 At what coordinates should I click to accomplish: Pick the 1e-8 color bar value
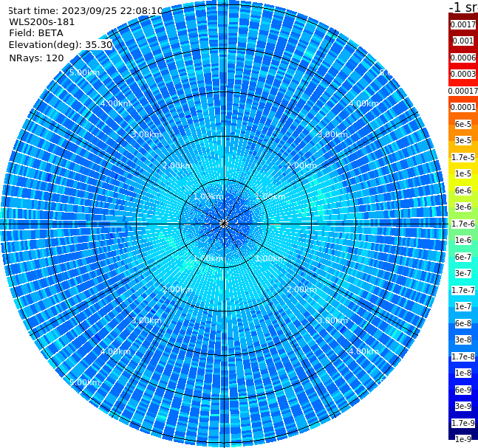tap(463, 373)
